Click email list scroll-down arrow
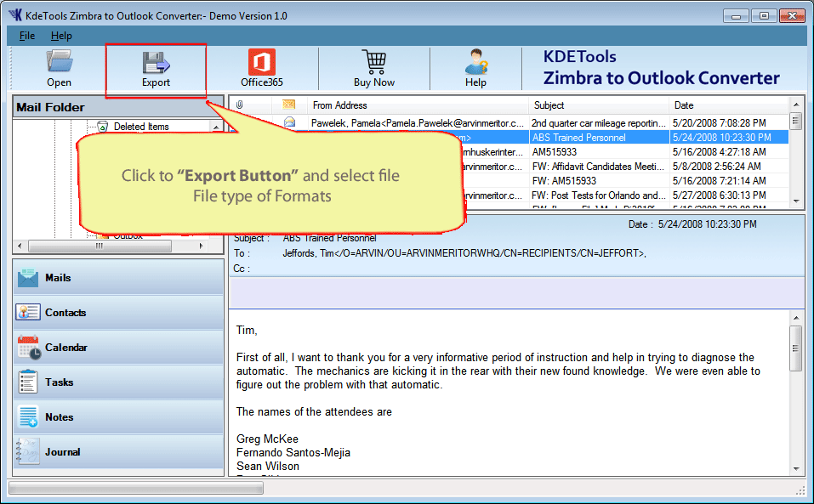 (x=795, y=201)
